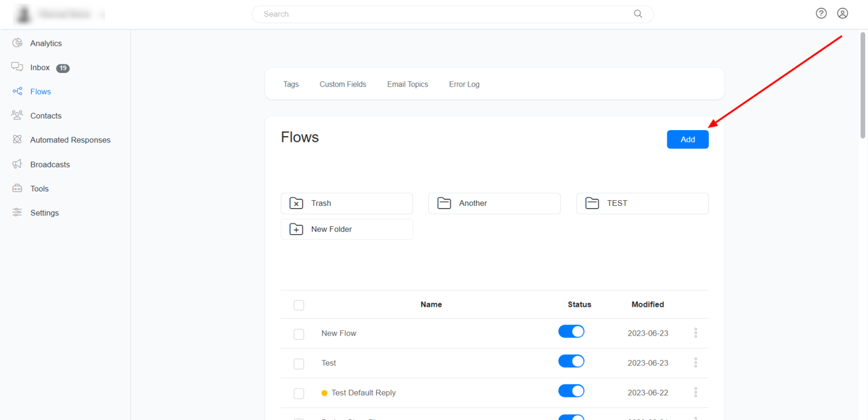Viewport: 868px width, 420px height.
Task: Click the Add button to create a flow
Action: click(x=687, y=139)
